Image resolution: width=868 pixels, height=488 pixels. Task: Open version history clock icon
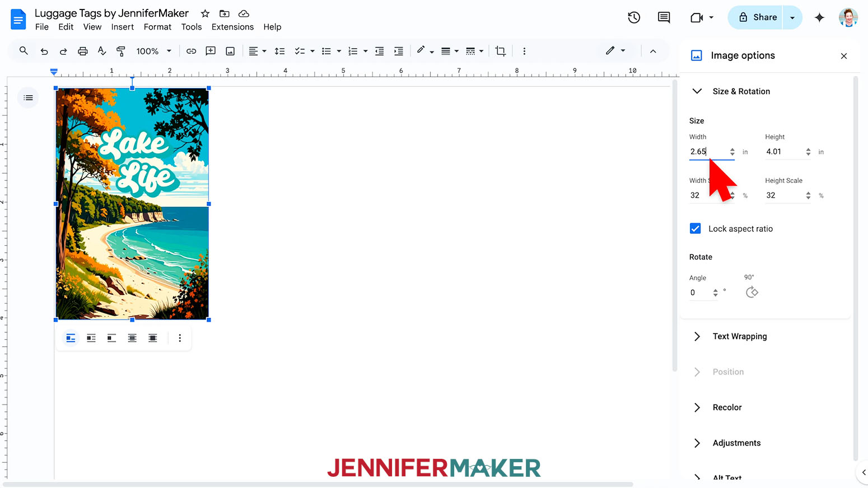point(634,17)
